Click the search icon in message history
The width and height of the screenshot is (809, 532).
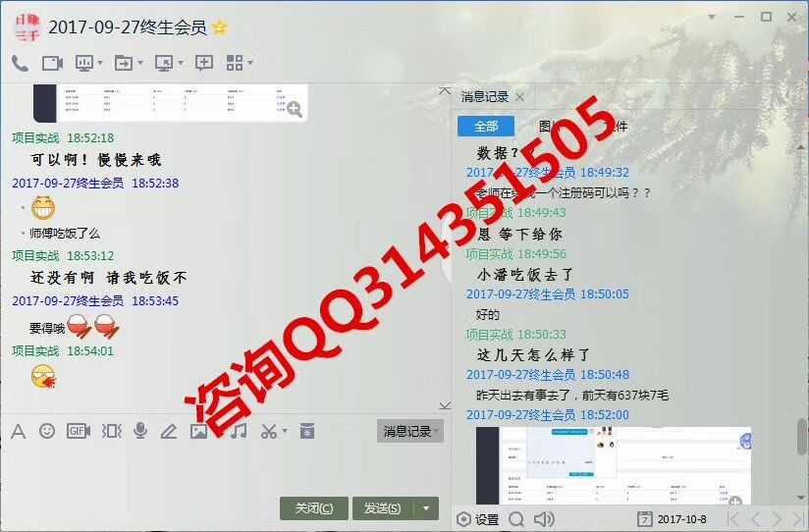(x=516, y=519)
